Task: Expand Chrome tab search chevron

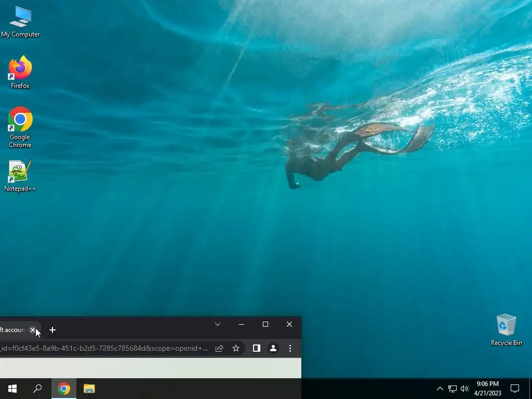Action: coord(218,324)
